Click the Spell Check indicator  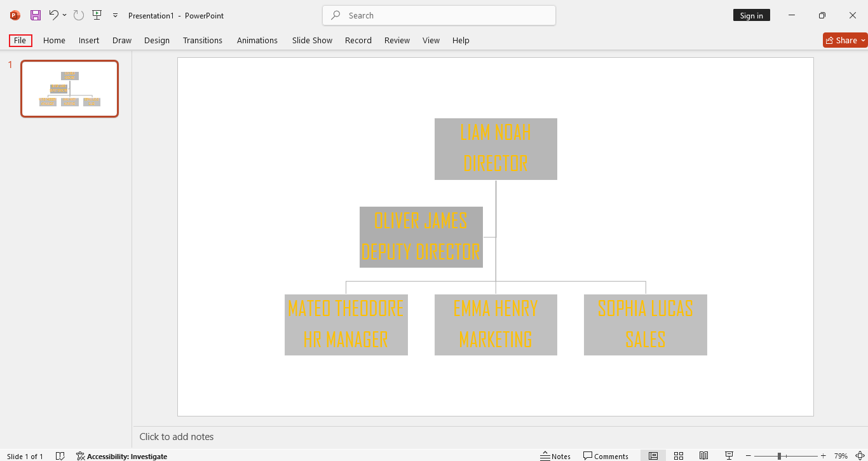(x=60, y=456)
